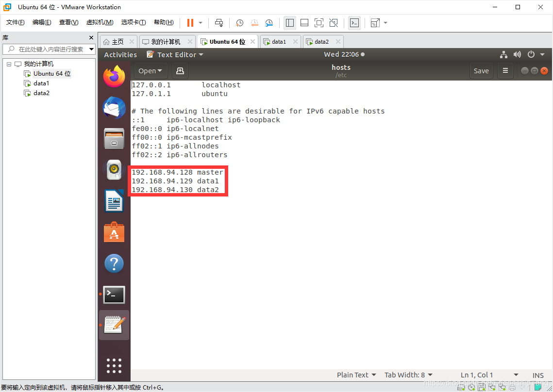Open the power options arrow beside the pause icon

tap(201, 23)
